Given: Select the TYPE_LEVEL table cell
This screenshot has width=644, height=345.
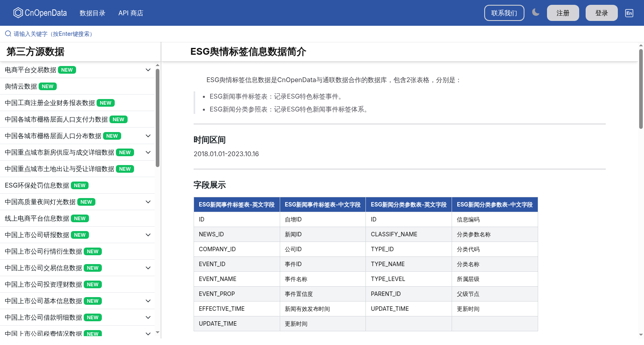Looking at the screenshot, I should [x=409, y=279].
